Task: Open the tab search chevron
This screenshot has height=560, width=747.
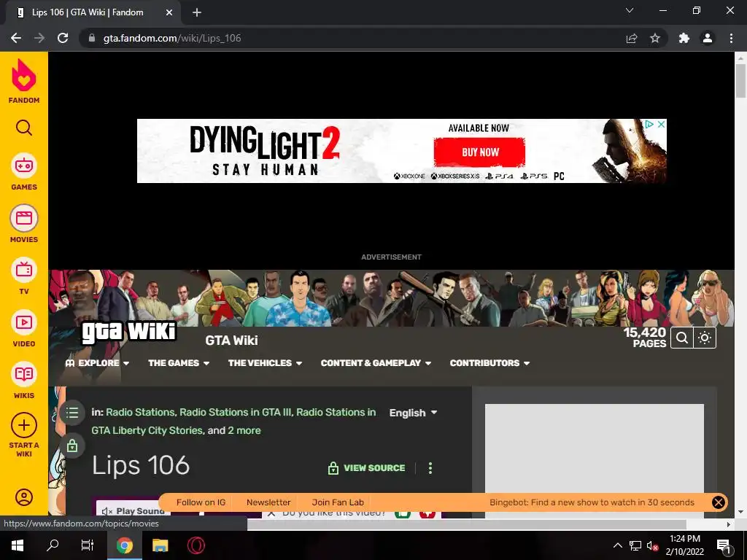Action: tap(630, 10)
